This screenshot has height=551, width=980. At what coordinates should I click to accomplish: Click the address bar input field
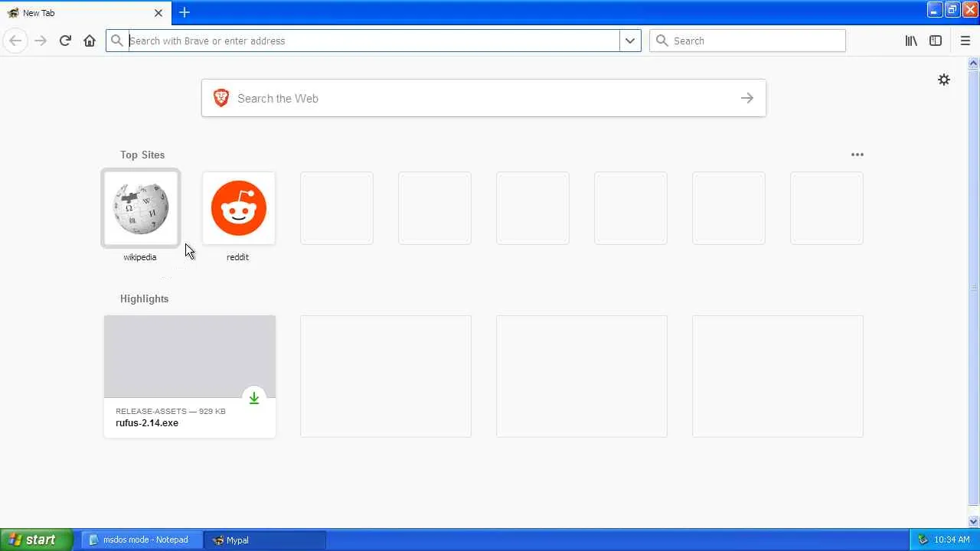pos(373,41)
